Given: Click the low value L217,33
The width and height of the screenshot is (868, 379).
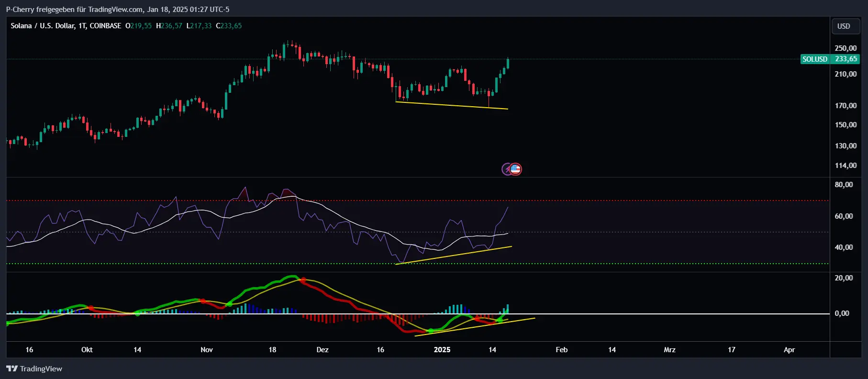Looking at the screenshot, I should (x=199, y=26).
